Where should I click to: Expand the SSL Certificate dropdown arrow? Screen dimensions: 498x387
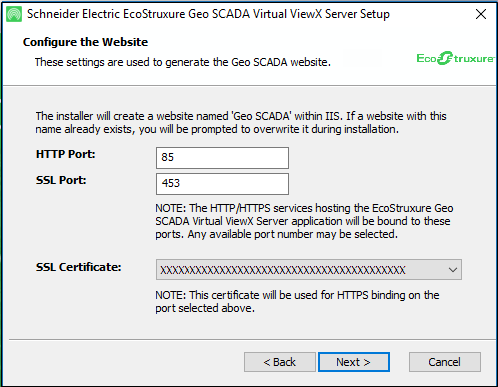(x=452, y=270)
